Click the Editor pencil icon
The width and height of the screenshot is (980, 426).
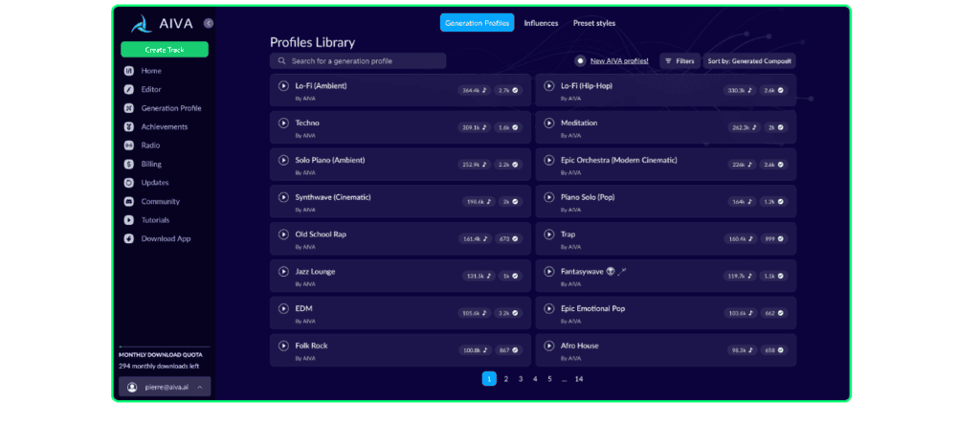click(x=129, y=89)
